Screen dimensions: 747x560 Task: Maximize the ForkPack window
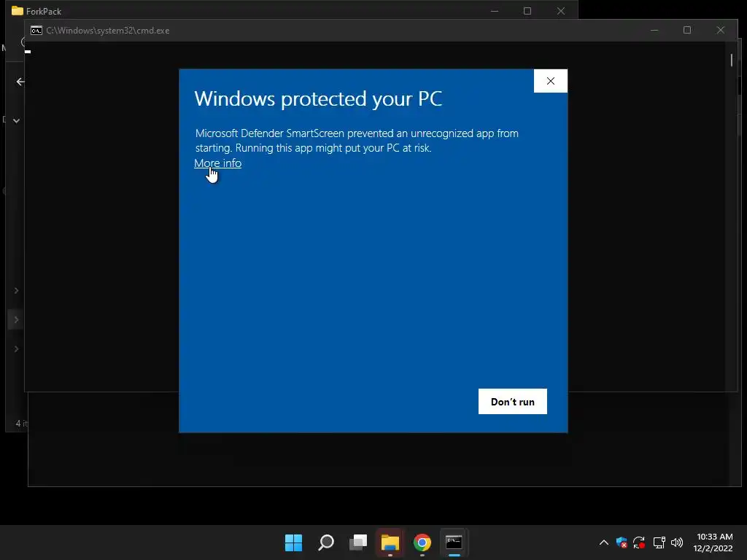pyautogui.click(x=527, y=11)
